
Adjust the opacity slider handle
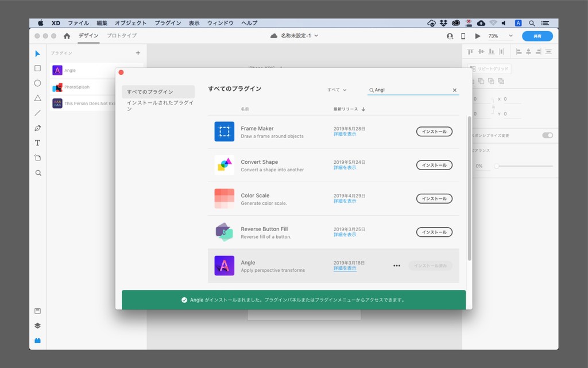pos(497,166)
